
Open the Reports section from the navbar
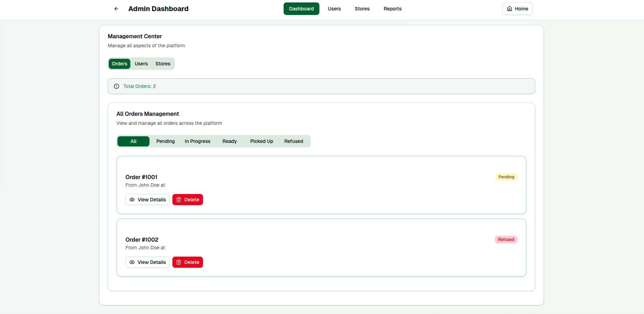[x=392, y=9]
